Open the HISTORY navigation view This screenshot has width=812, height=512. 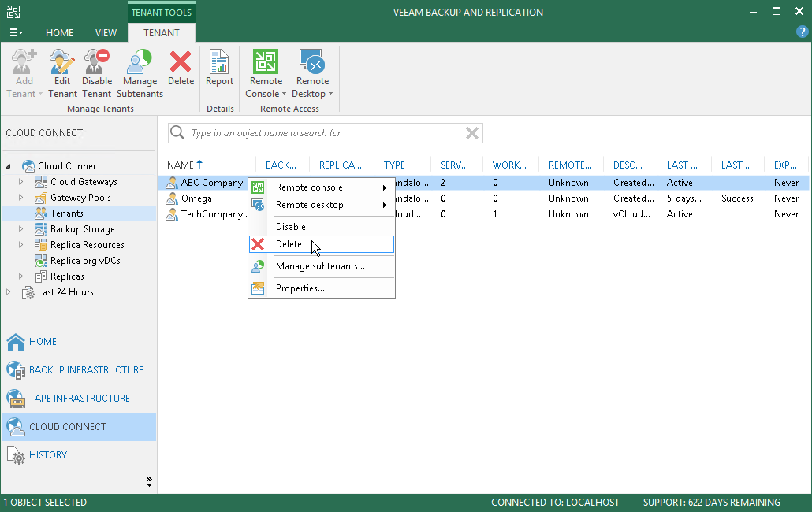[x=79, y=455]
